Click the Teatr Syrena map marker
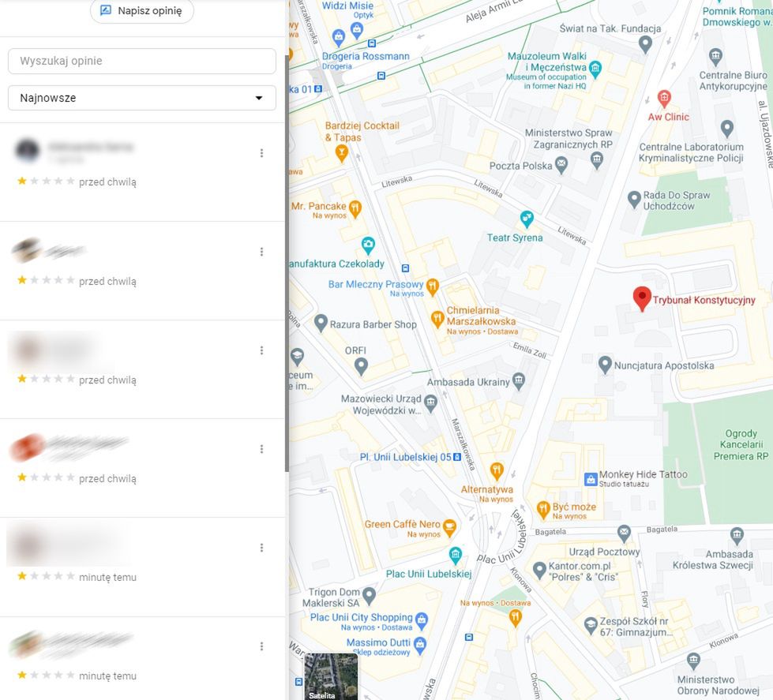The height and width of the screenshot is (700, 773). click(527, 219)
